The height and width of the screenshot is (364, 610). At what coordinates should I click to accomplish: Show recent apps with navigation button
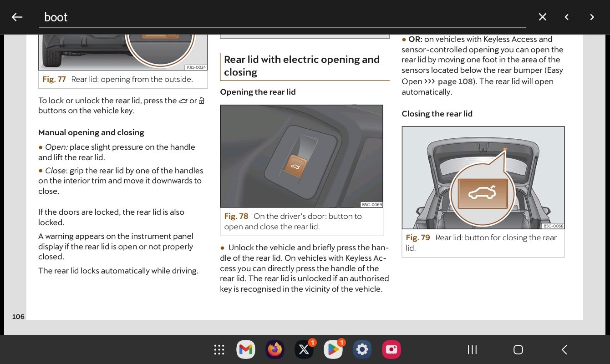pos(472,349)
